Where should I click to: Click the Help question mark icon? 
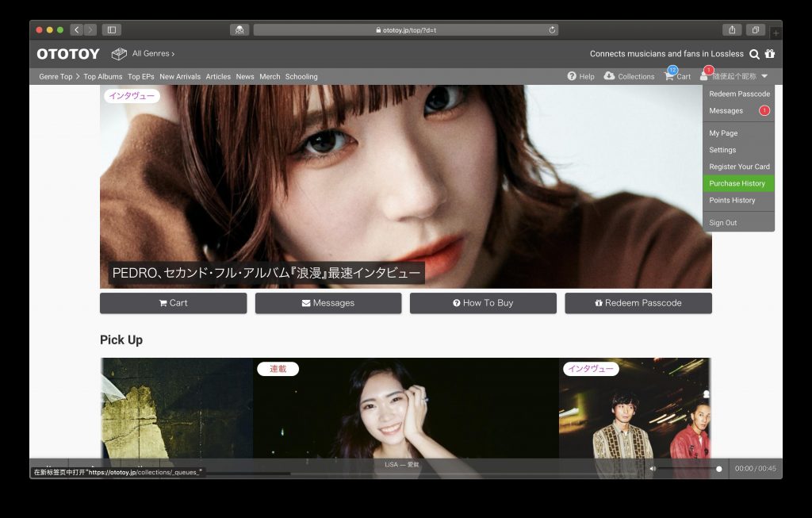572,76
